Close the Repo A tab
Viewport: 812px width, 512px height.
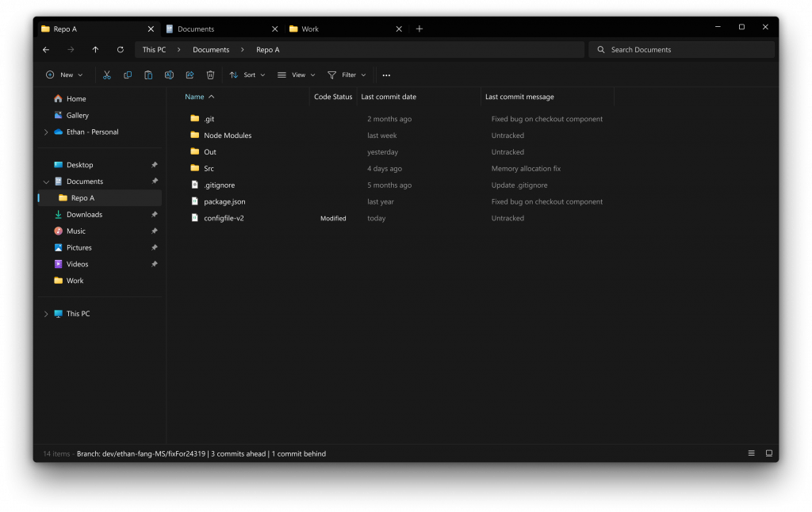tap(151, 29)
